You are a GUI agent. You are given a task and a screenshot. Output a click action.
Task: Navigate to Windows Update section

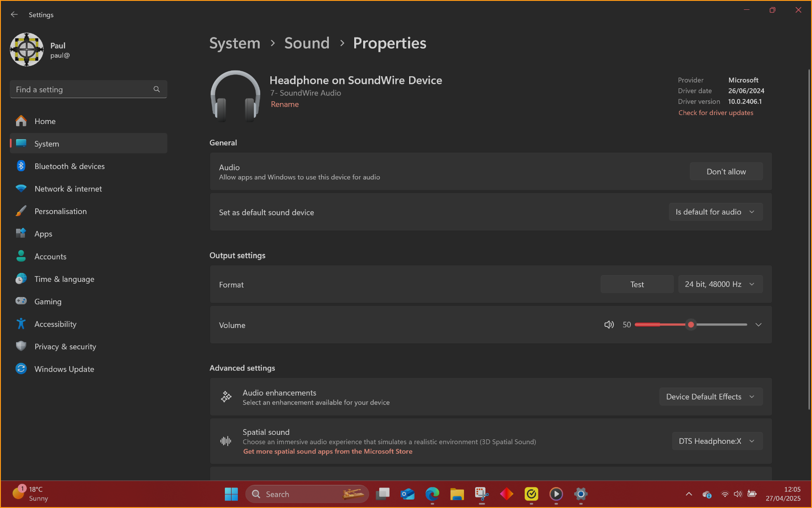88,369
